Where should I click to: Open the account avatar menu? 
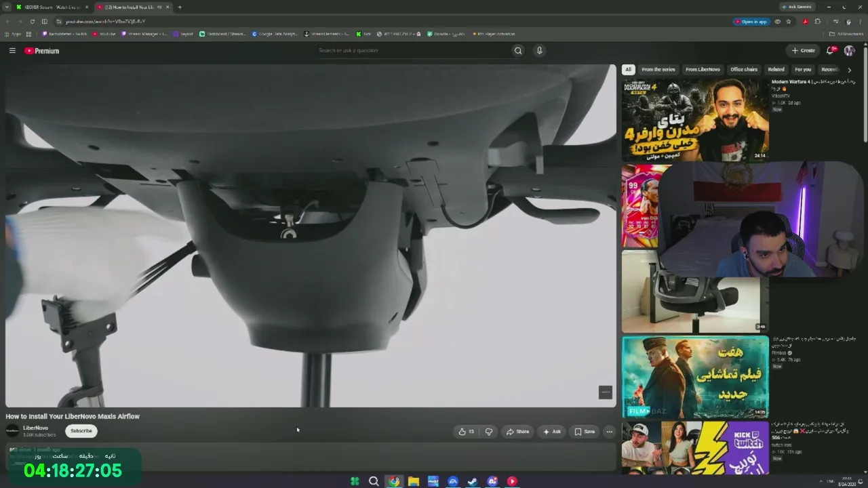coord(849,51)
